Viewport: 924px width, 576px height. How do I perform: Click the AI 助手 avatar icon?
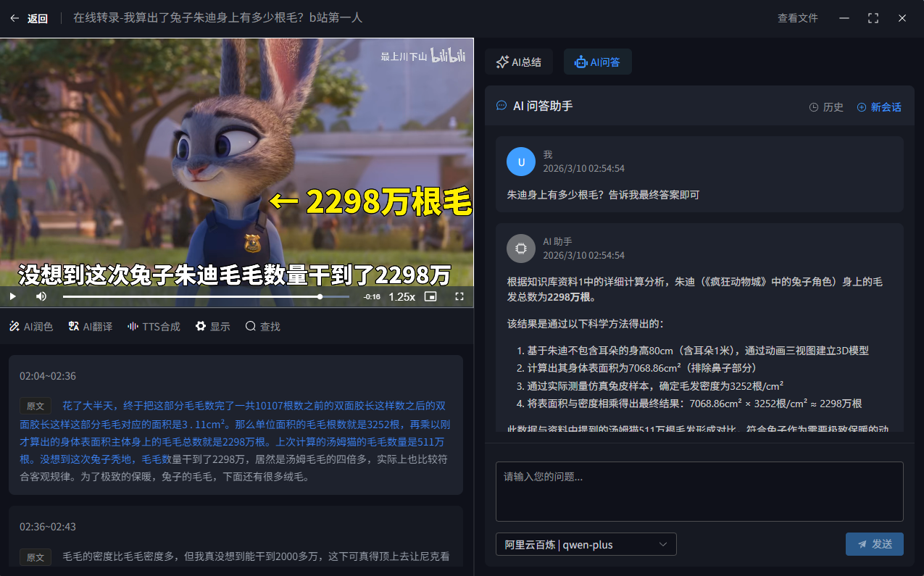pyautogui.click(x=521, y=249)
